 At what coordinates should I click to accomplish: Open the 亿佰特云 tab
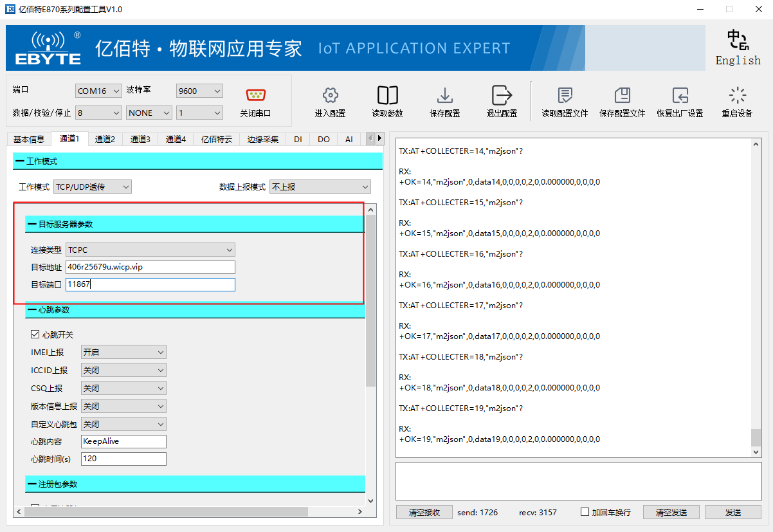point(216,139)
